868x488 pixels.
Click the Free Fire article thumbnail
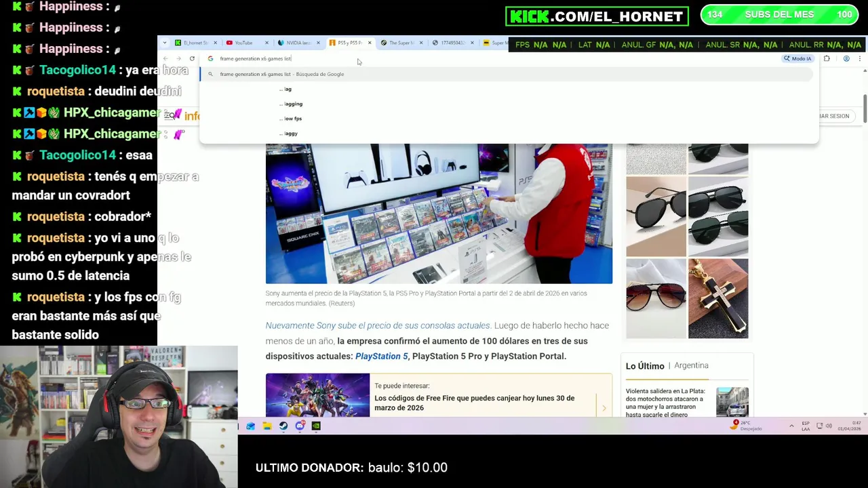click(317, 394)
